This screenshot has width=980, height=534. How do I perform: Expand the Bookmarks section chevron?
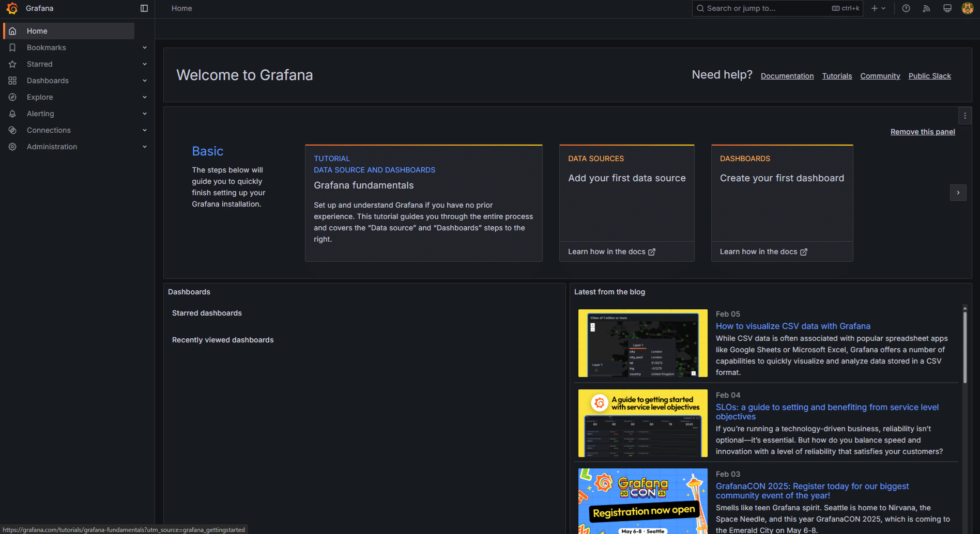coord(145,48)
